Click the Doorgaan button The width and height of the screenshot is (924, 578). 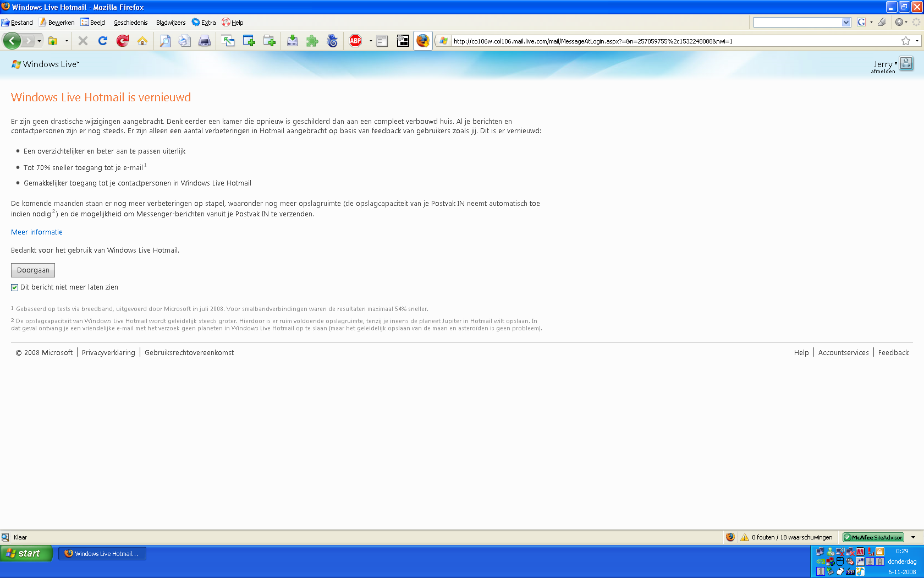(x=33, y=270)
